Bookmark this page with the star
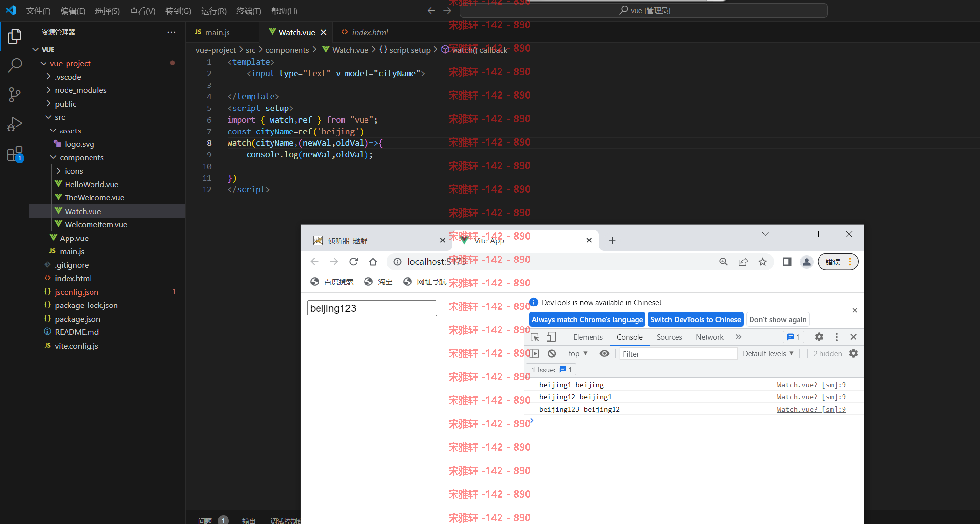Image resolution: width=980 pixels, height=524 pixels. 762,262
